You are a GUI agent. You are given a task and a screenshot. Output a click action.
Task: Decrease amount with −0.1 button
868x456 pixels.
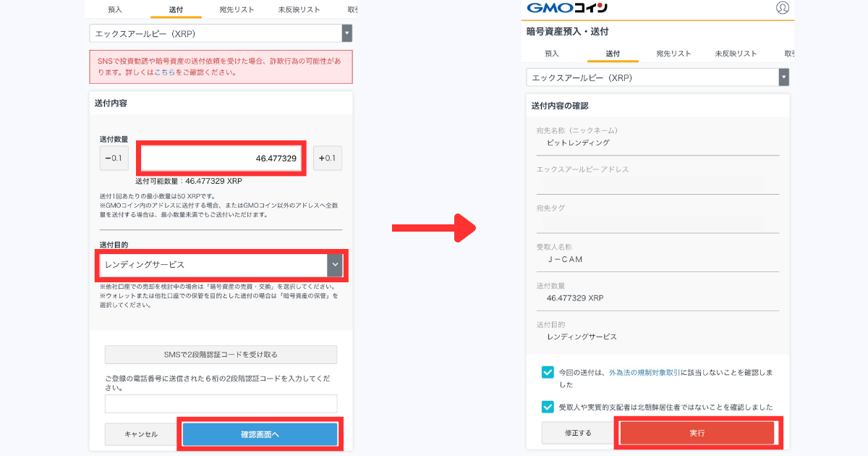click(114, 158)
